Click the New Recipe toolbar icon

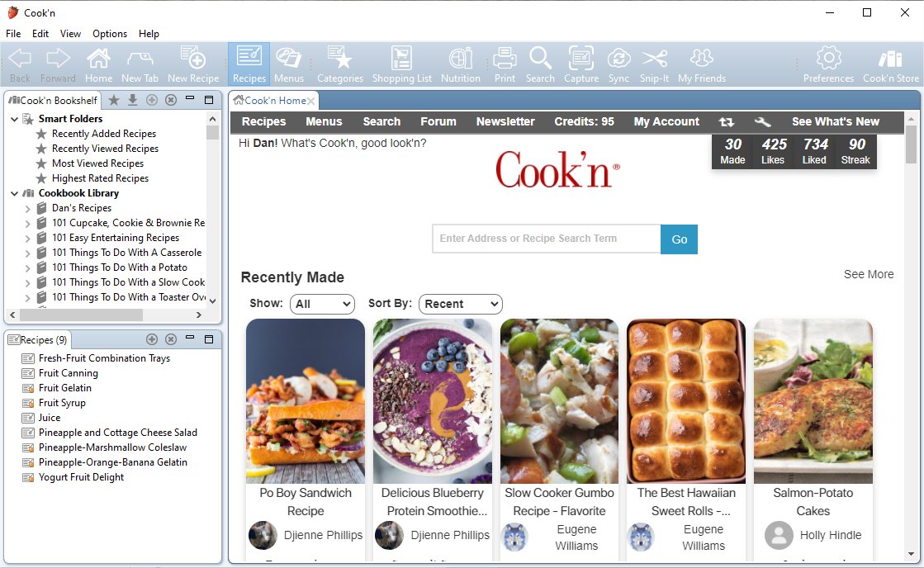coord(193,64)
